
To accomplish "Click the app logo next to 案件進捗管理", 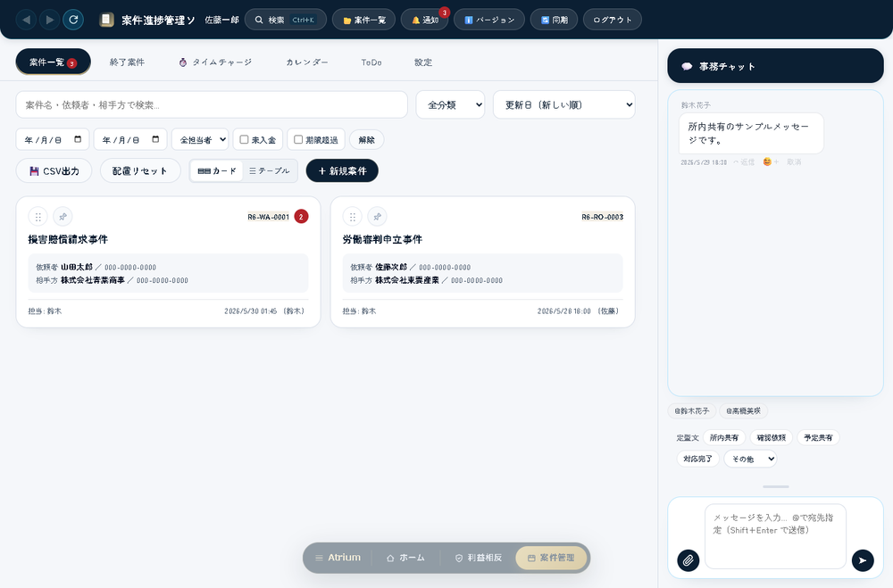I will pyautogui.click(x=106, y=20).
